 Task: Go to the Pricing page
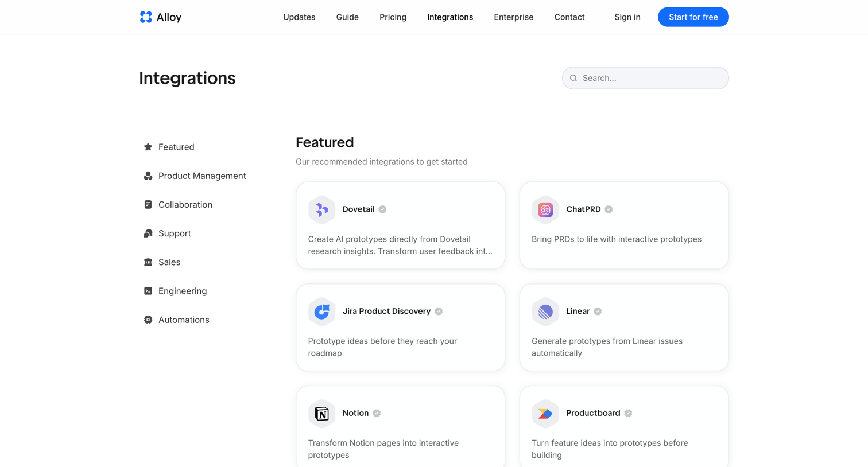(x=393, y=17)
